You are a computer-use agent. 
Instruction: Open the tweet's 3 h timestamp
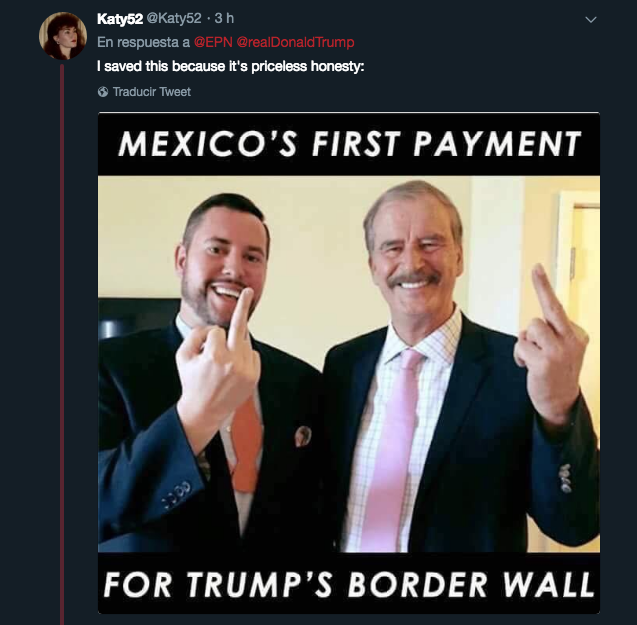pyautogui.click(x=224, y=18)
